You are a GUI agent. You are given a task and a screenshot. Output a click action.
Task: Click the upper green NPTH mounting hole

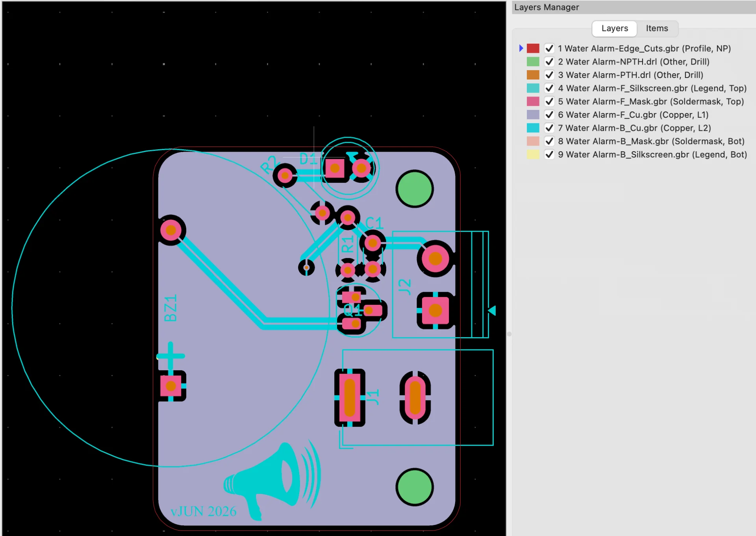coord(415,189)
